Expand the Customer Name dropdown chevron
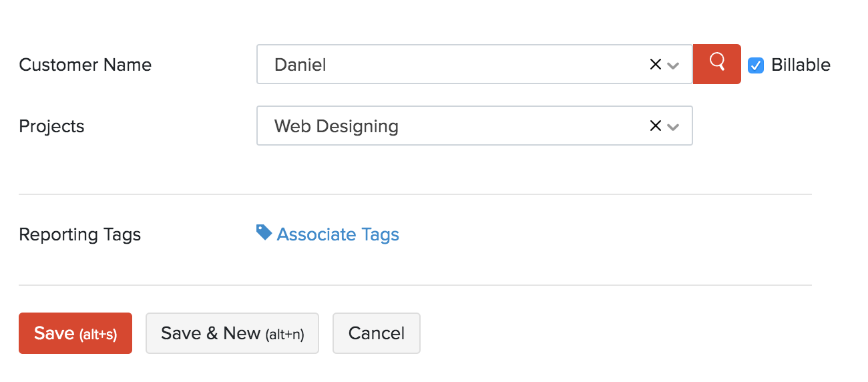This screenshot has width=868, height=382. coord(673,65)
